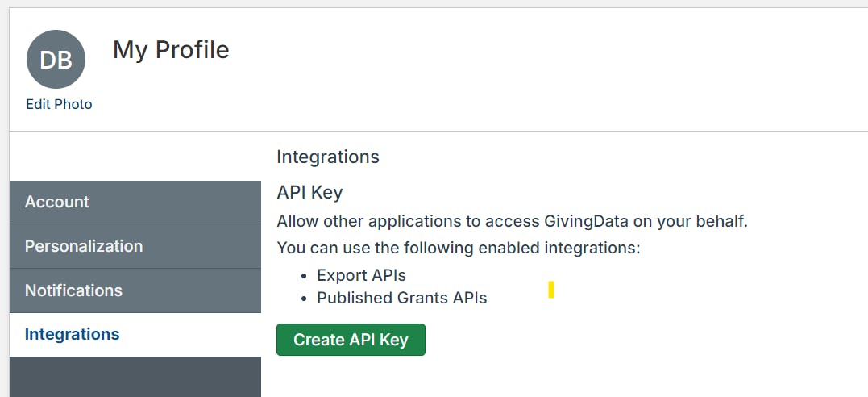Click the Create API Key button
The width and height of the screenshot is (868, 397).
351,340
